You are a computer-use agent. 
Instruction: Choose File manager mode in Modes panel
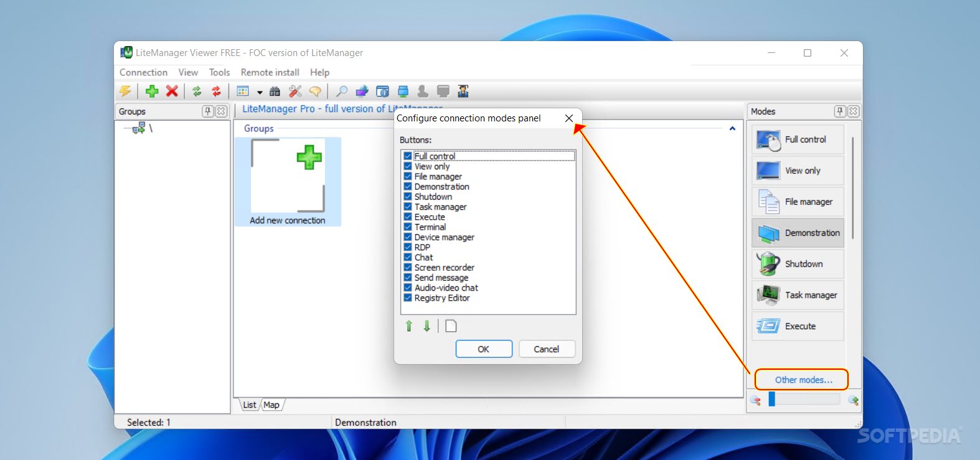click(798, 202)
